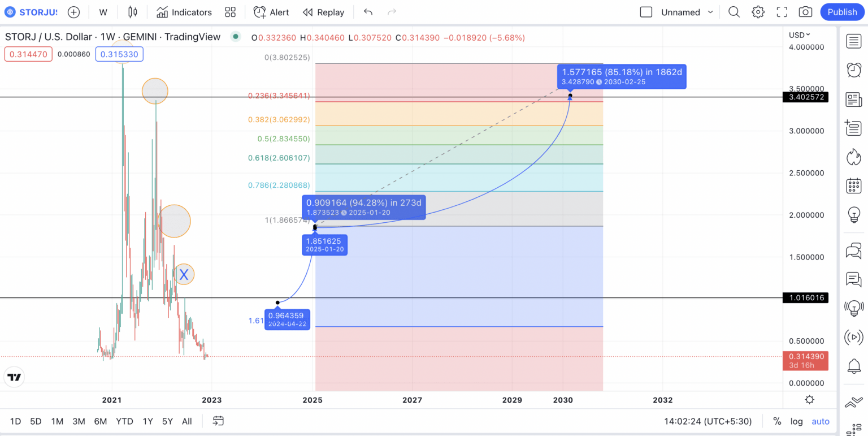Toggle the percent scale mode

click(777, 421)
